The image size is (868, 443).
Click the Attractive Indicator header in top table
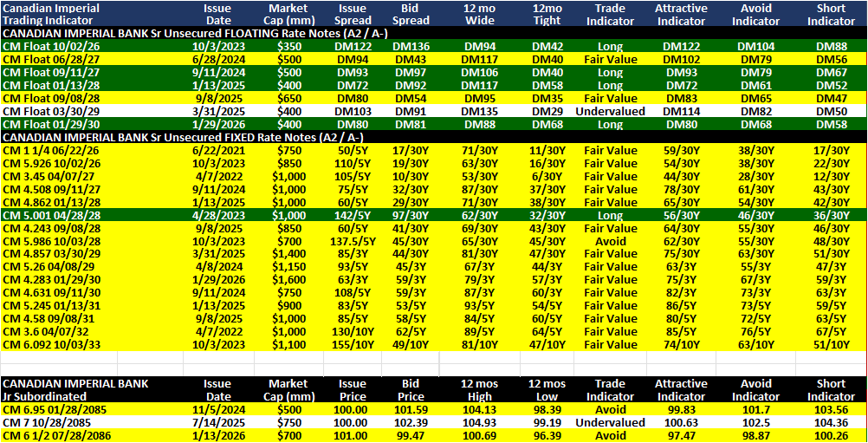pyautogui.click(x=681, y=15)
